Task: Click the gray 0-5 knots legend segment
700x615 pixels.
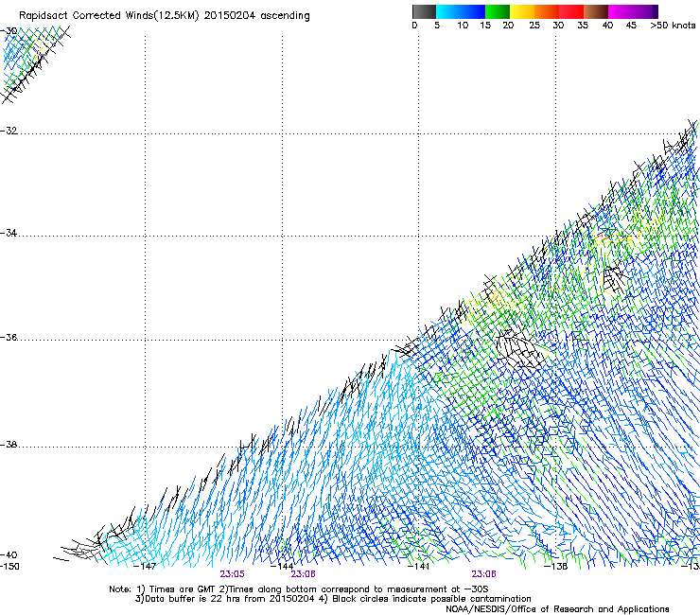Action: (x=424, y=11)
